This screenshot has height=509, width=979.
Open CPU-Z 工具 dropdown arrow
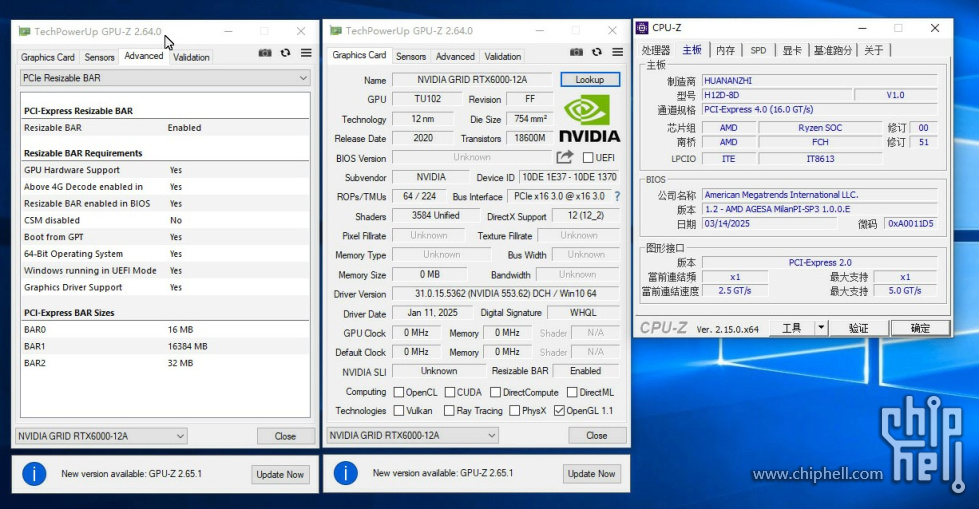[x=821, y=328]
